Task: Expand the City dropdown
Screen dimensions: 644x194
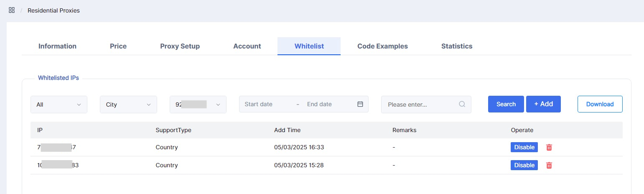Action: 128,105
